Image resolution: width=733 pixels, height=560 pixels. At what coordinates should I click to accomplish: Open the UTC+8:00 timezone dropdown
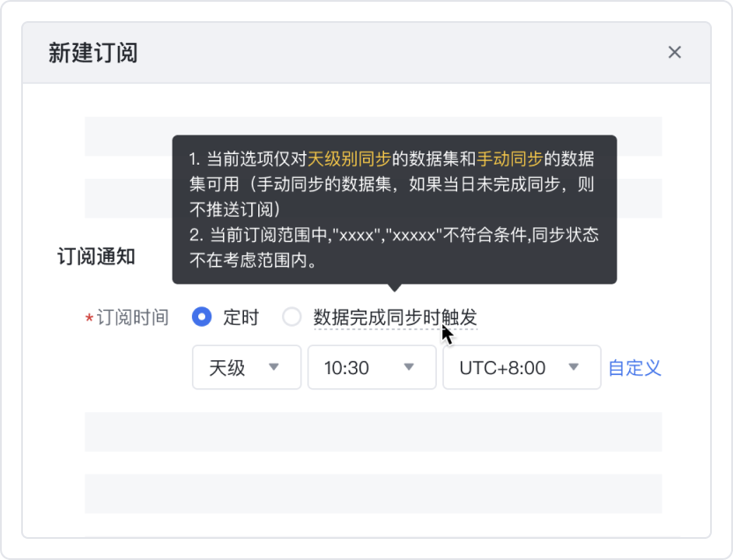pyautogui.click(x=522, y=367)
